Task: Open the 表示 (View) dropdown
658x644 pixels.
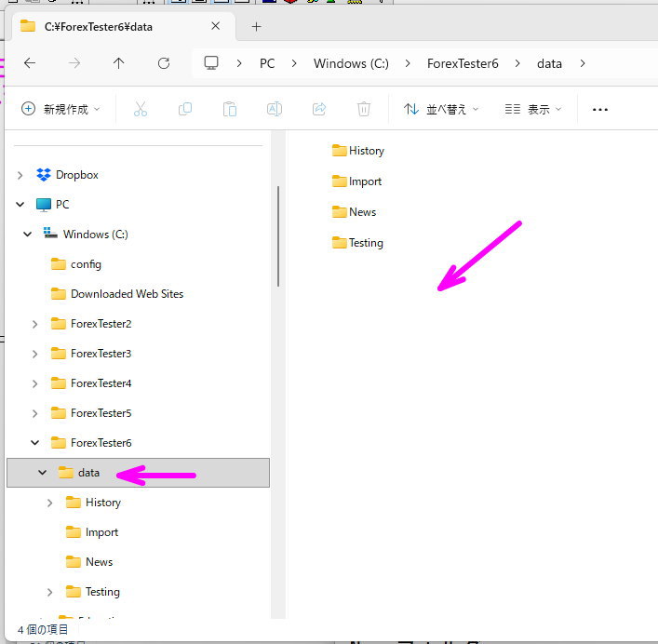Action: 533,109
